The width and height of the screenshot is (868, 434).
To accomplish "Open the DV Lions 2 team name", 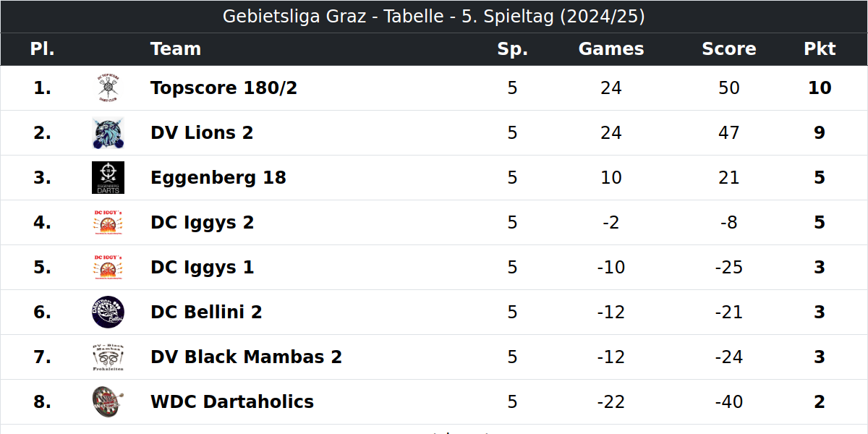I will [x=202, y=133].
